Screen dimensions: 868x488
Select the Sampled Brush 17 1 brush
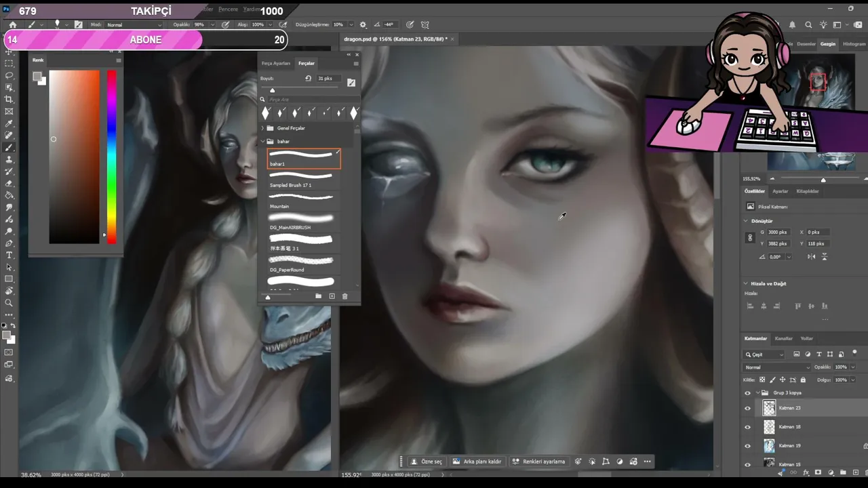point(304,180)
